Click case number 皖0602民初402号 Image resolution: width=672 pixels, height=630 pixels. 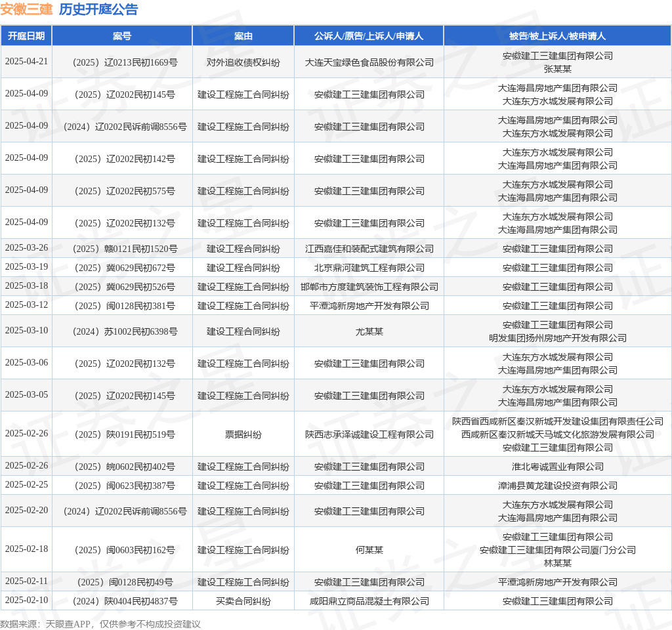click(125, 467)
